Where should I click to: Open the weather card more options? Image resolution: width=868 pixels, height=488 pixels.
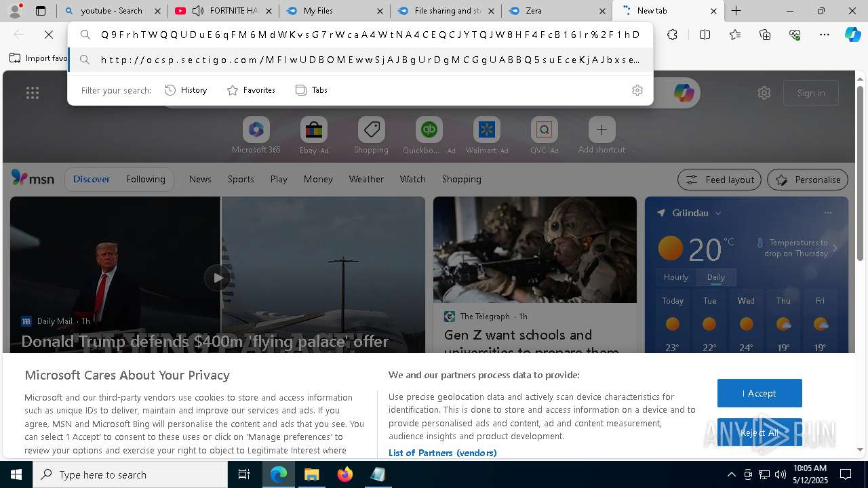[x=827, y=213]
